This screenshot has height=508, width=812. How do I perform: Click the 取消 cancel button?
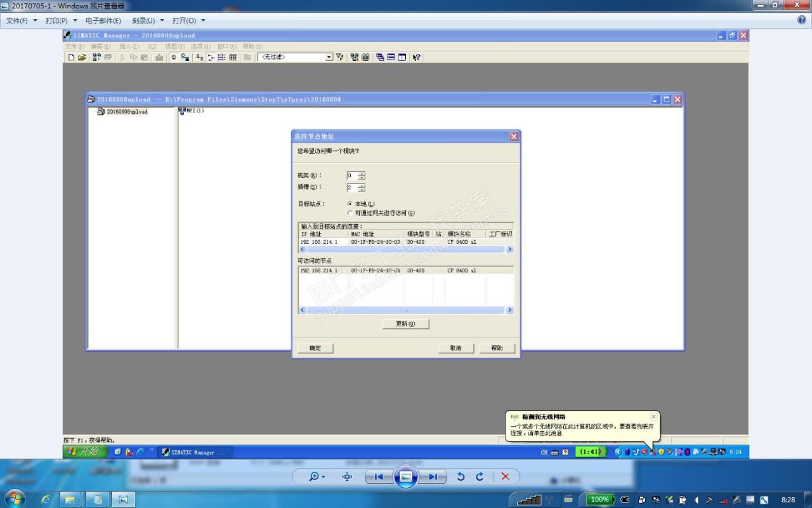tap(455, 348)
